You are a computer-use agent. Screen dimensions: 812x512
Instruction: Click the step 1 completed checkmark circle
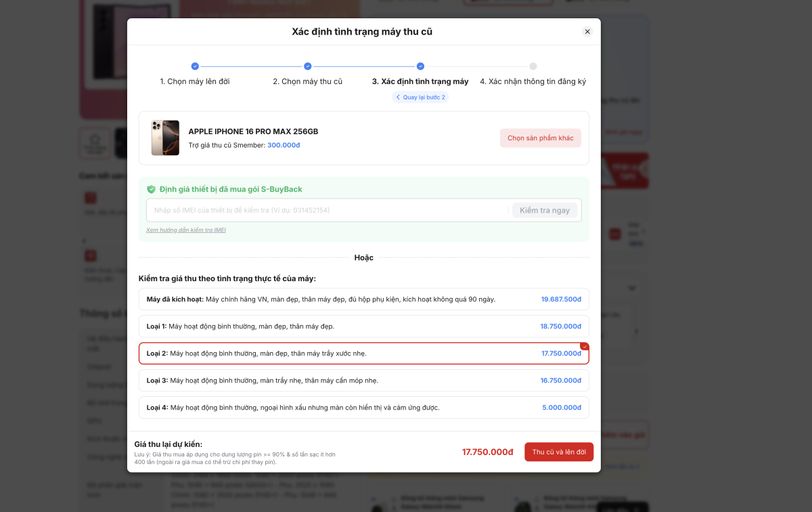click(x=195, y=66)
